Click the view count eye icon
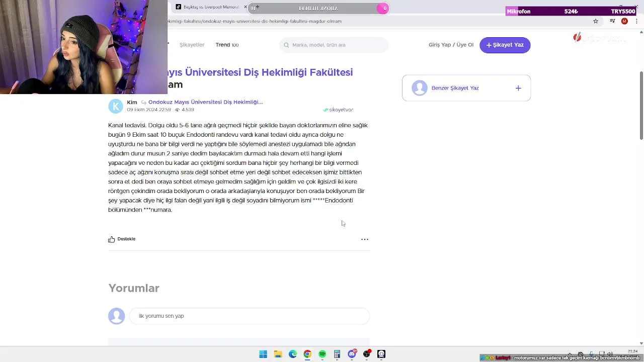Screen dimensions: 644x362 (177, 110)
